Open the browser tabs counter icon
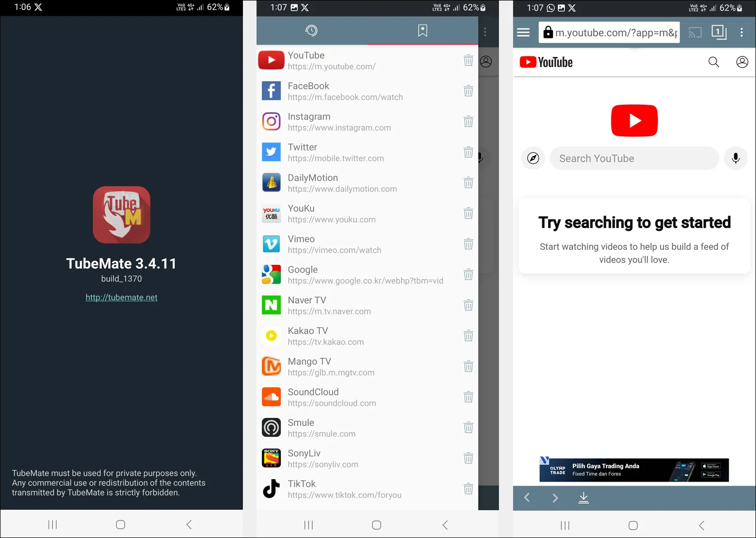 [x=718, y=32]
